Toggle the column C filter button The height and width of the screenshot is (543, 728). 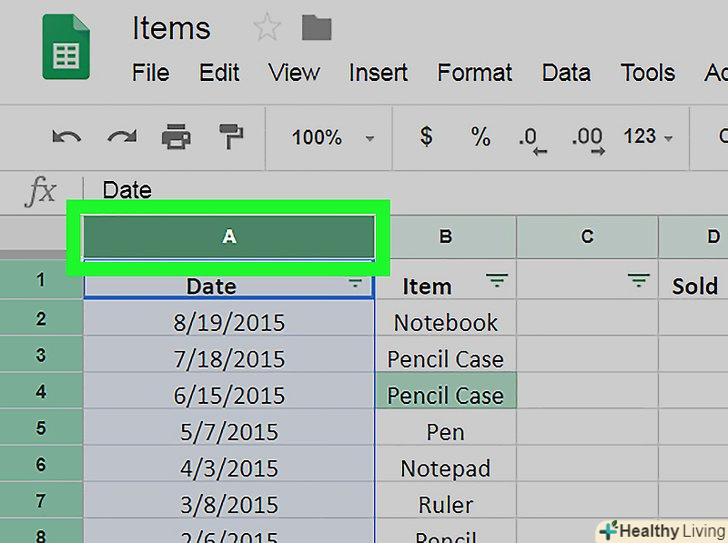coord(639,284)
